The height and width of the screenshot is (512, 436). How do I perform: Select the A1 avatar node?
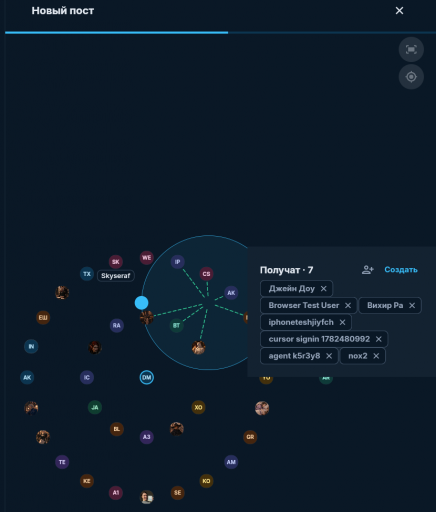[116, 493]
